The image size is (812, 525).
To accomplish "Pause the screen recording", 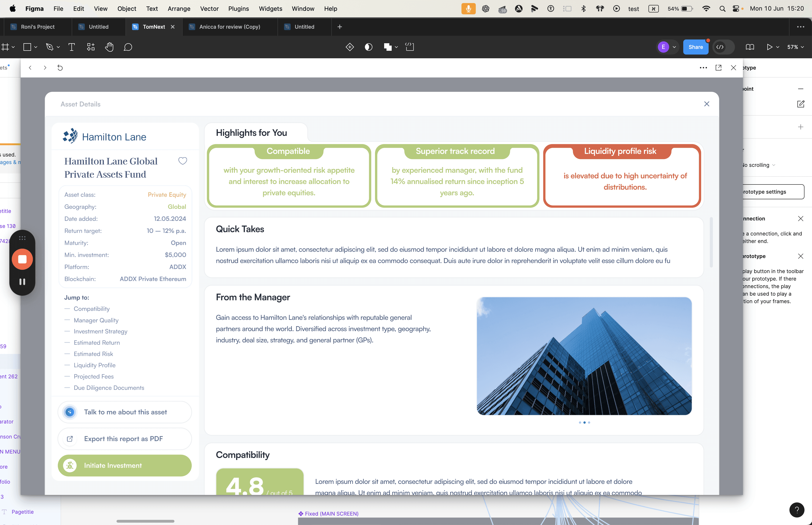I will [22, 282].
